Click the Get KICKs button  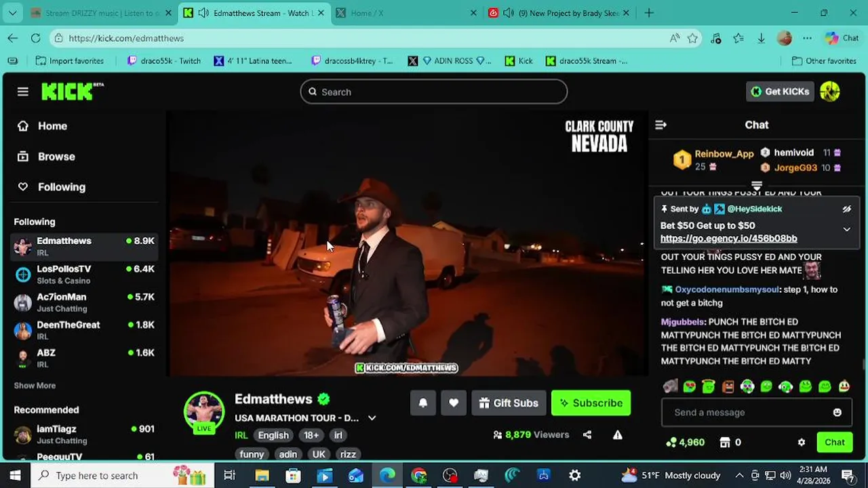click(780, 91)
